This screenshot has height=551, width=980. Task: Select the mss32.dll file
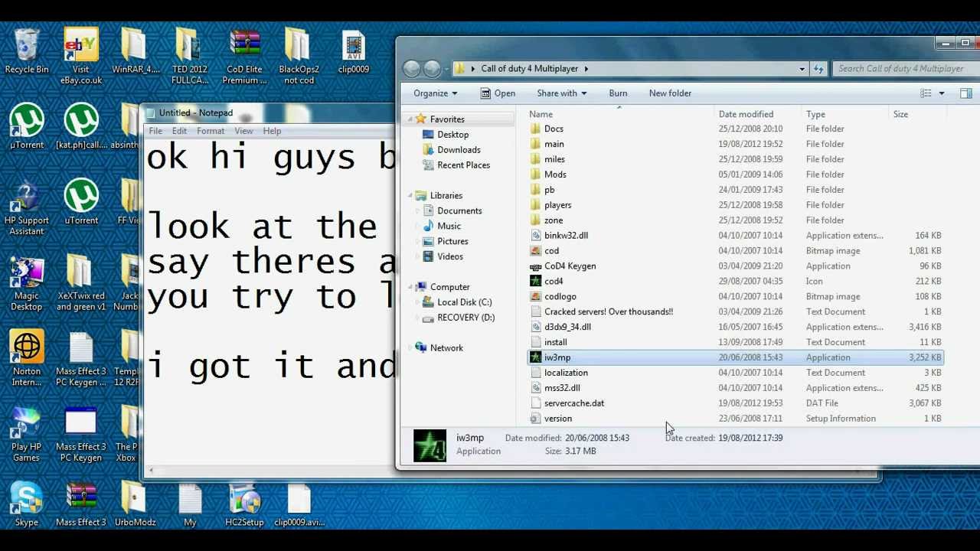click(x=562, y=388)
